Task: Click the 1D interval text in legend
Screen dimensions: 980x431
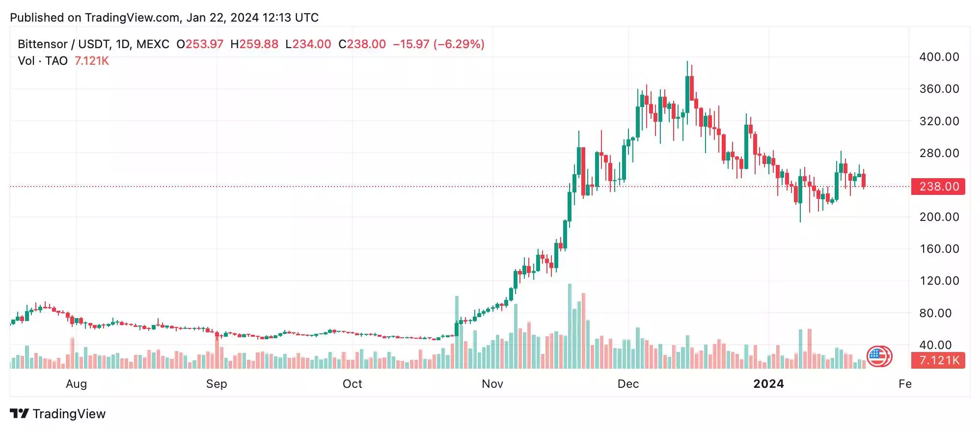Action: (x=123, y=44)
